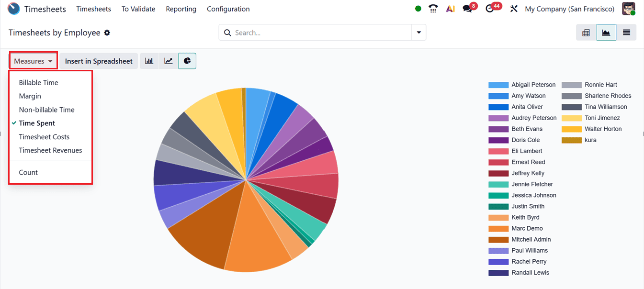
Task: Open the VoIP phone icon
Action: pyautogui.click(x=433, y=9)
